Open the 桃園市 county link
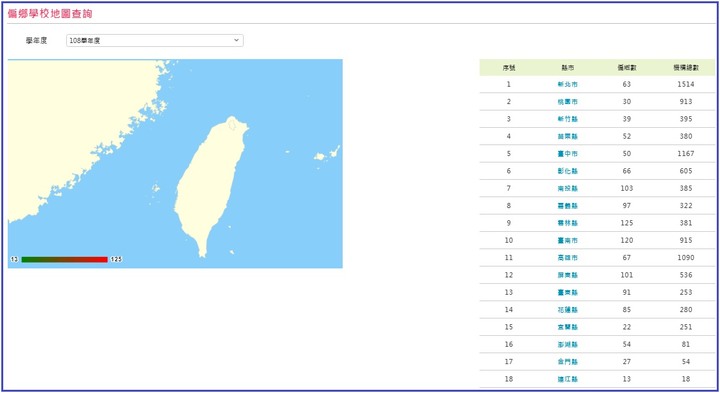720x393 pixels. (568, 101)
